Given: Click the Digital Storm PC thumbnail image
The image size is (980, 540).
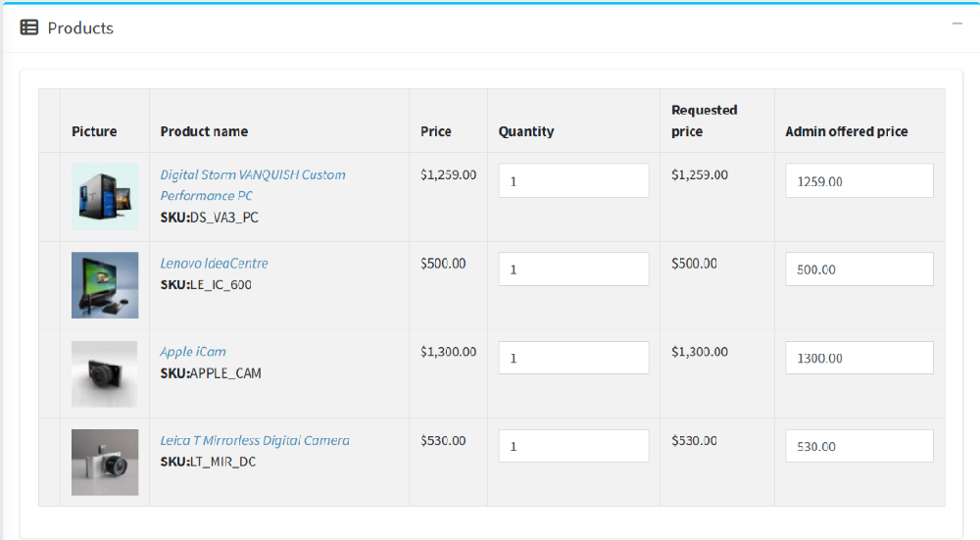Looking at the screenshot, I should pos(105,197).
